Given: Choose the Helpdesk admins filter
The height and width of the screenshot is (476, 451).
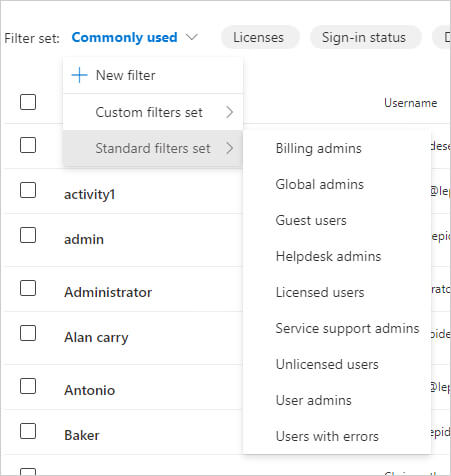Looking at the screenshot, I should 337,256.
